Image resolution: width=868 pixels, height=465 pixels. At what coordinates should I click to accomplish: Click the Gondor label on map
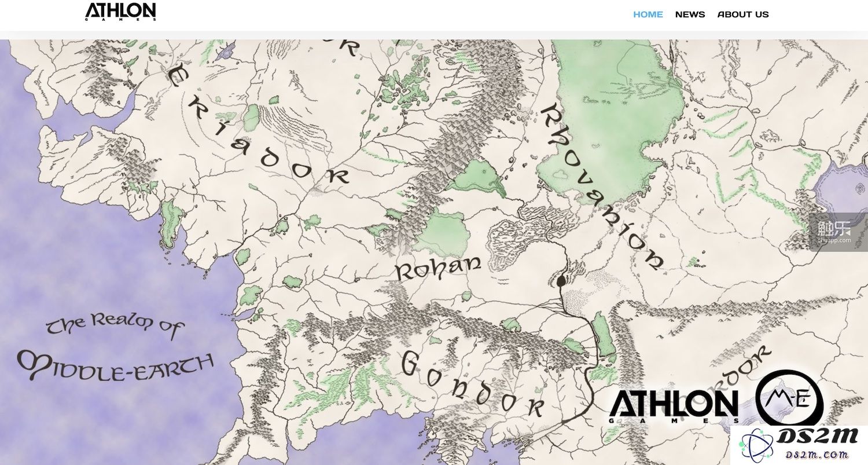click(x=473, y=383)
